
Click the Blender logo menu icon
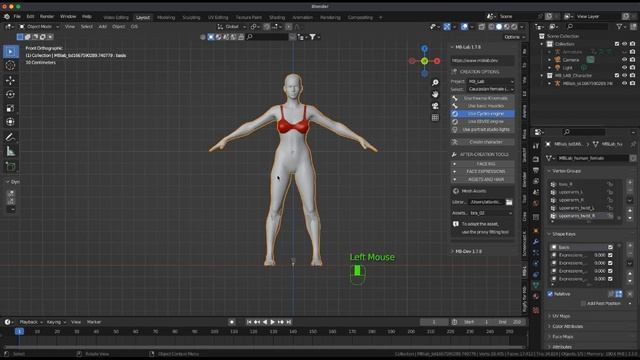7,17
